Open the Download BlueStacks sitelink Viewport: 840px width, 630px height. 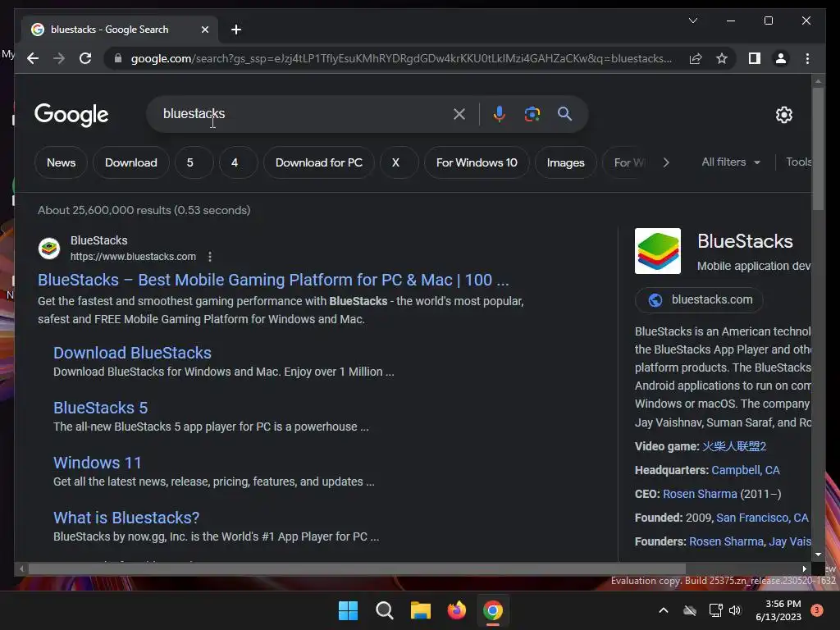click(x=132, y=353)
